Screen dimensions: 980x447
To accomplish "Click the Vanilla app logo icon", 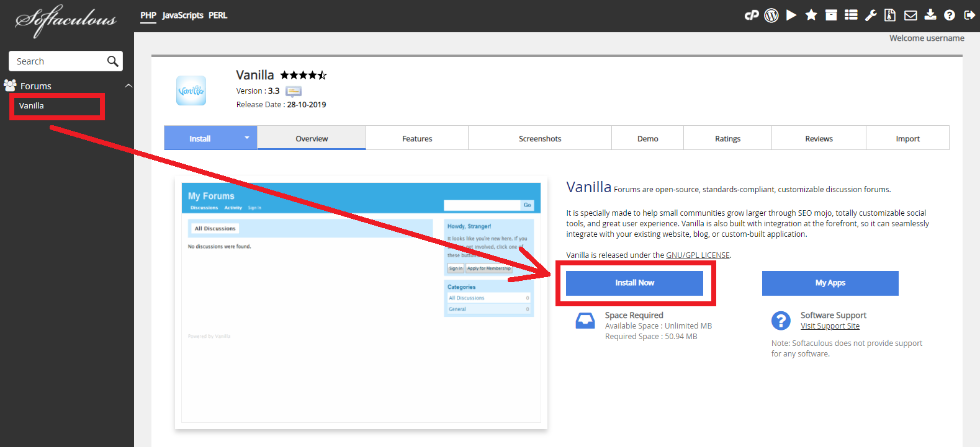I will (191, 91).
